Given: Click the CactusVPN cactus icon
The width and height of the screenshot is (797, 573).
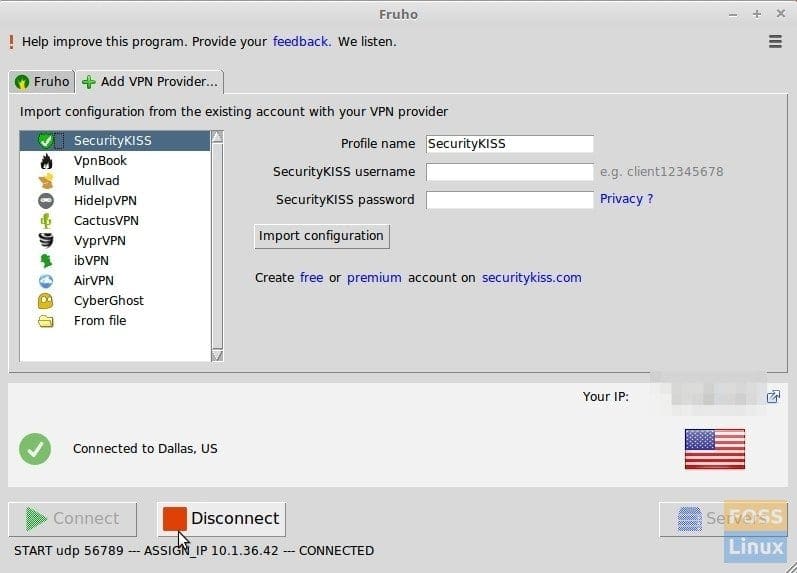Looking at the screenshot, I should tap(46, 221).
